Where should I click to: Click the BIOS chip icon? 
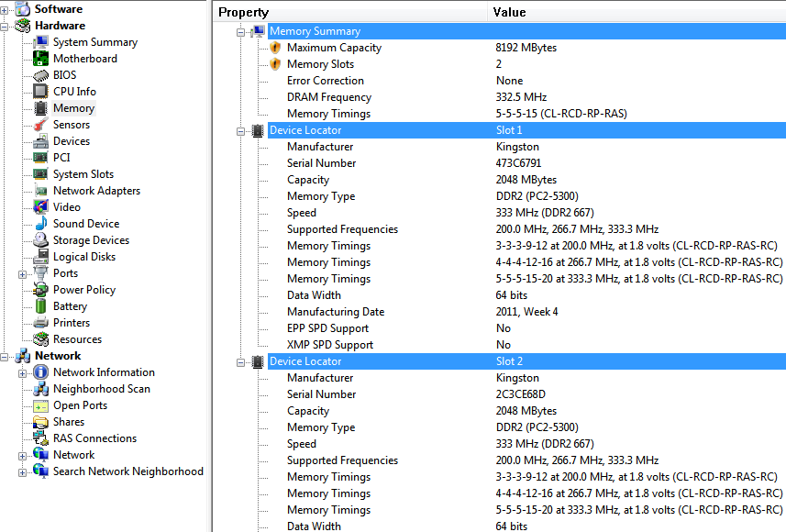[40, 75]
